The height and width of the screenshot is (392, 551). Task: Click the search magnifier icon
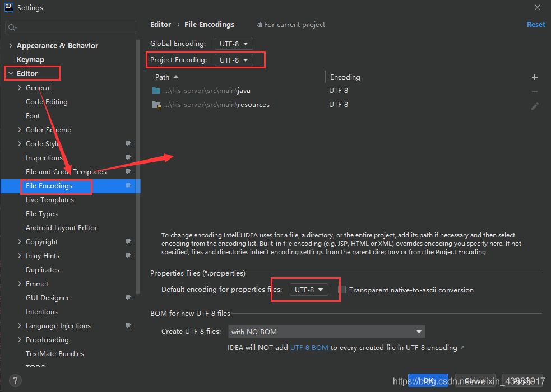12,27
